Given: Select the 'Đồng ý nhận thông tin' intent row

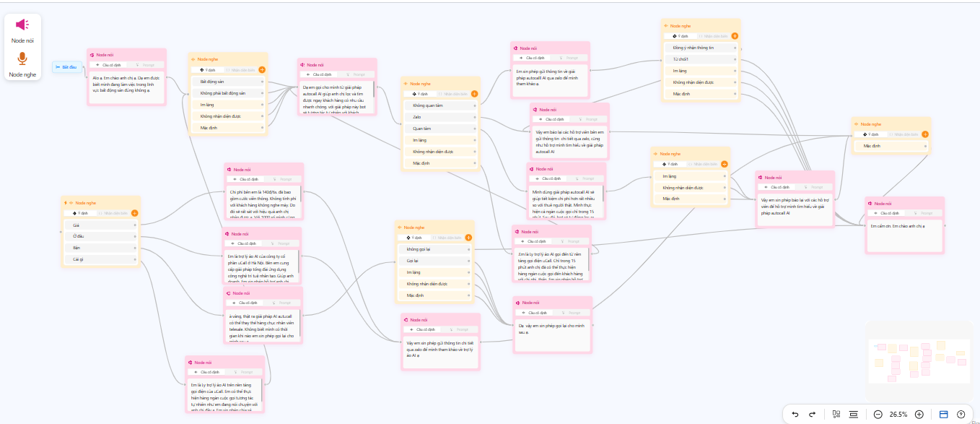Looking at the screenshot, I should 701,48.
